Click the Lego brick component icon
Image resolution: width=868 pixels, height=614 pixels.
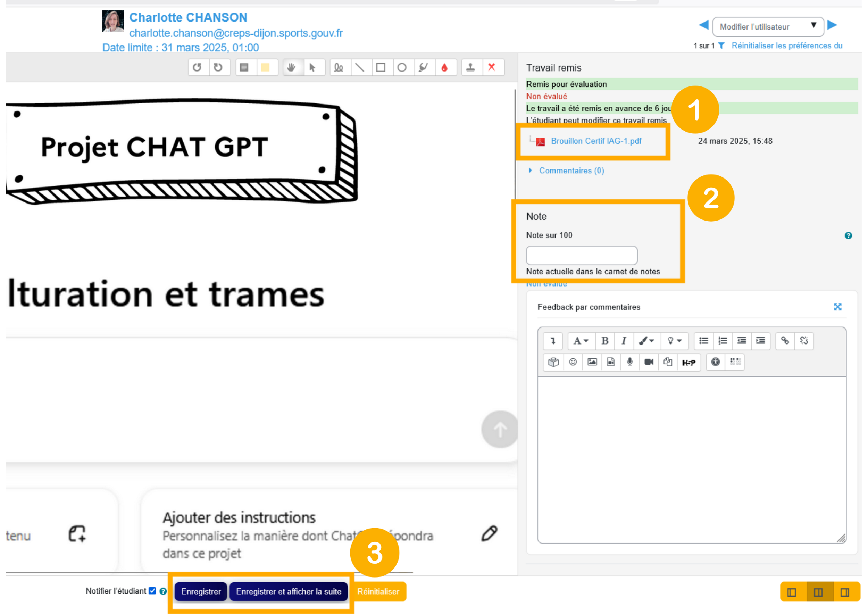553,363
